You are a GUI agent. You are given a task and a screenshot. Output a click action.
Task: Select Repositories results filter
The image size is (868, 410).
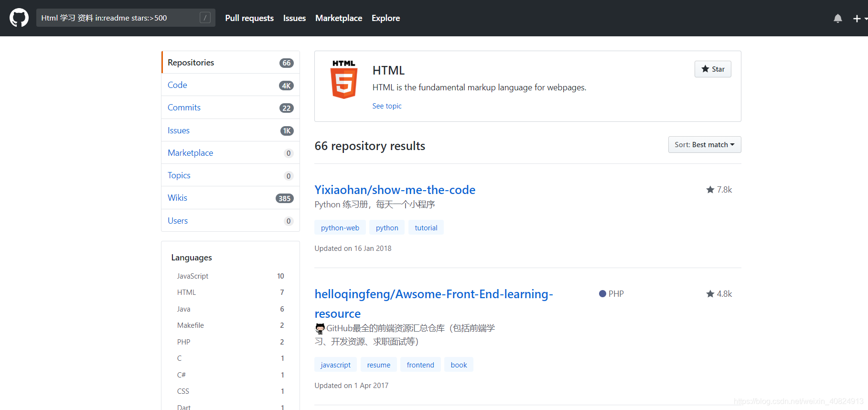coord(231,63)
